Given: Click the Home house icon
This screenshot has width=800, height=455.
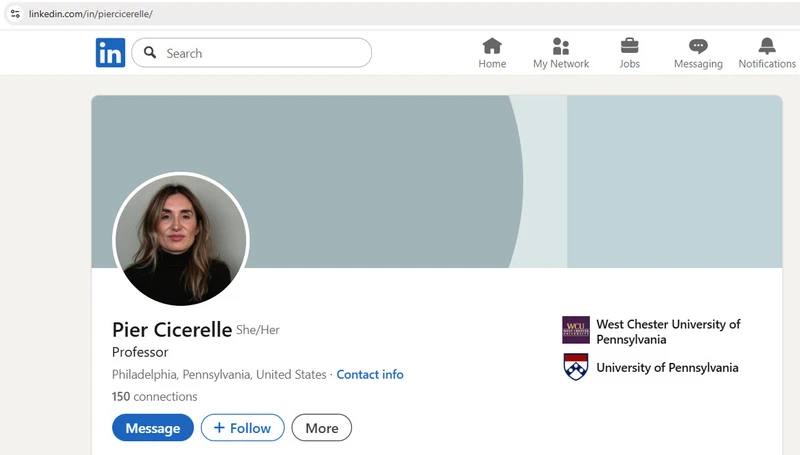Looking at the screenshot, I should (492, 46).
